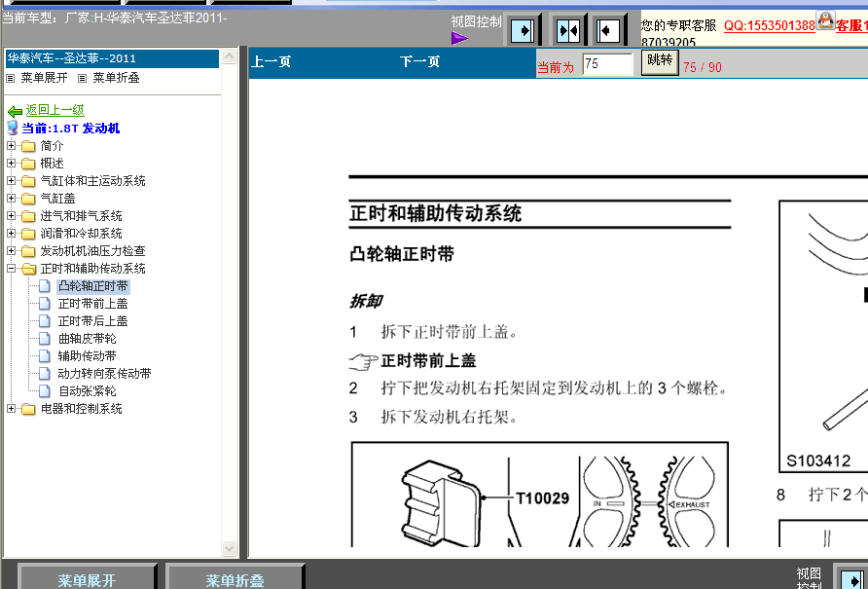Click the S103412 diagram image
This screenshot has height=589, width=868.
(823, 336)
